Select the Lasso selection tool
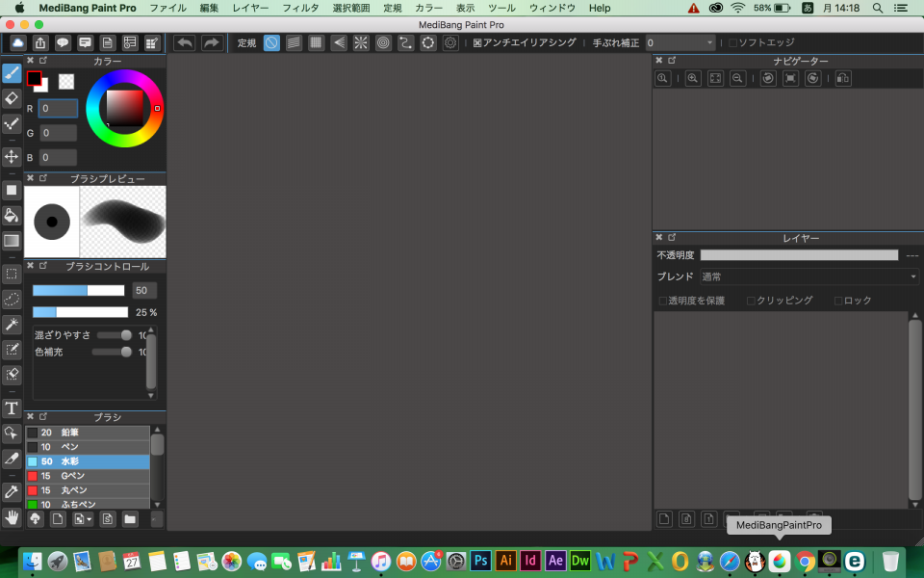The image size is (924, 578). click(x=12, y=299)
